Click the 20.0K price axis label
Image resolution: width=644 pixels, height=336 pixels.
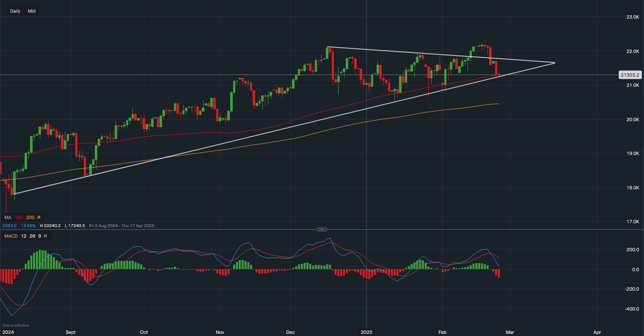pos(633,119)
